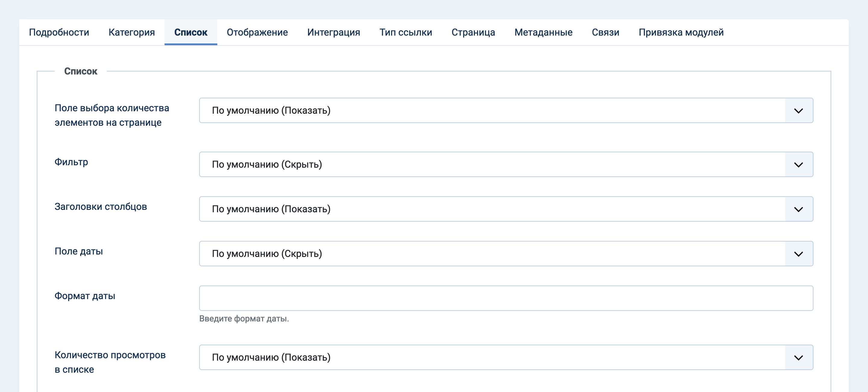
Task: Click the Количество просмотров в списке label
Action: pyautogui.click(x=110, y=362)
